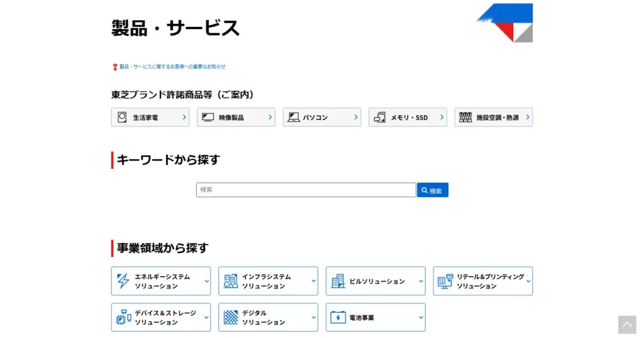
Task: Select ビルソリューション label
Action: [x=377, y=281]
